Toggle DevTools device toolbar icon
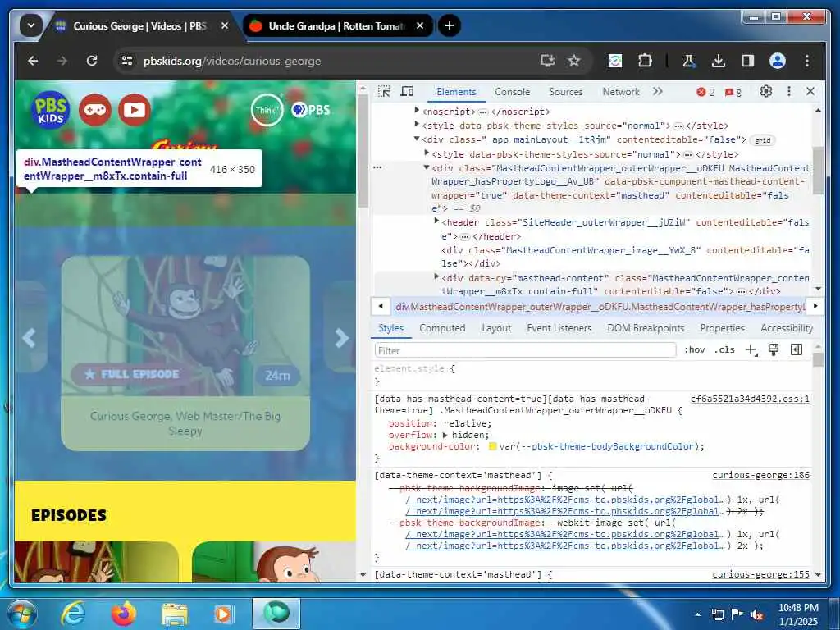The height and width of the screenshot is (630, 840). [x=407, y=92]
